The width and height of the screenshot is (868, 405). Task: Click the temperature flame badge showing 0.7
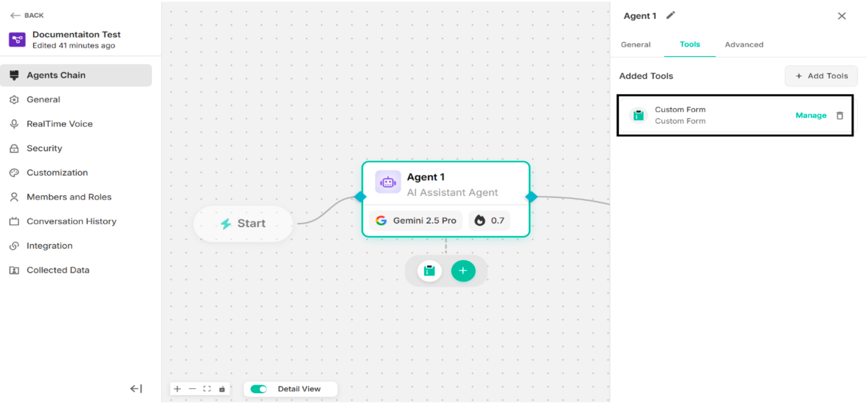[x=489, y=220]
